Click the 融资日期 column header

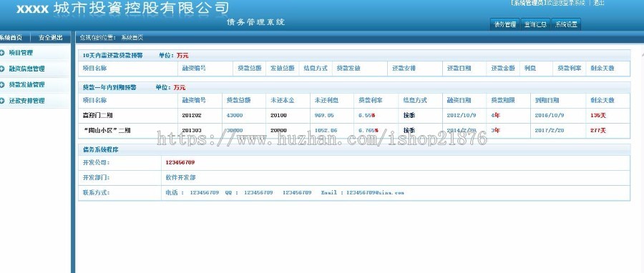[459, 100]
